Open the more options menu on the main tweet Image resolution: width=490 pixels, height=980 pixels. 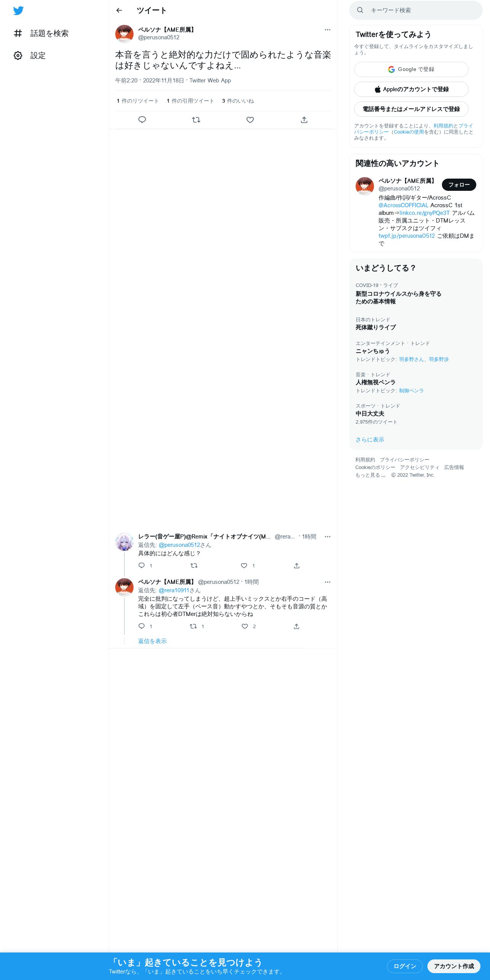(x=327, y=30)
